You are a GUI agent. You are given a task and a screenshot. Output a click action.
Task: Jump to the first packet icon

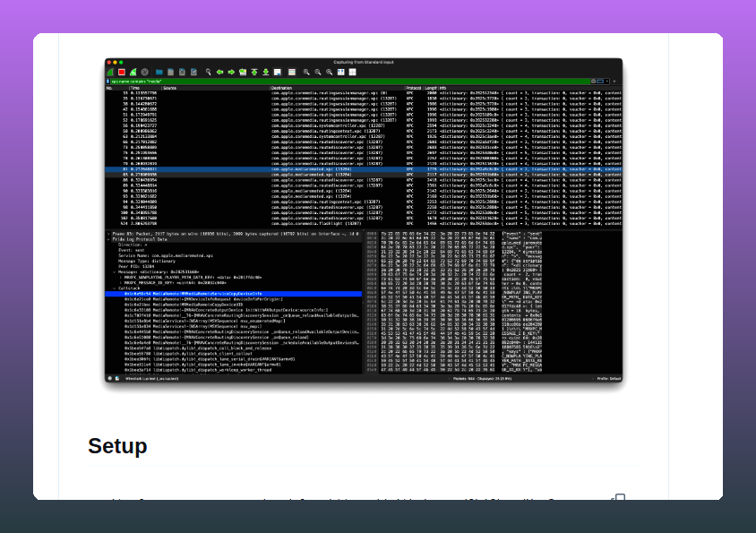coord(254,72)
